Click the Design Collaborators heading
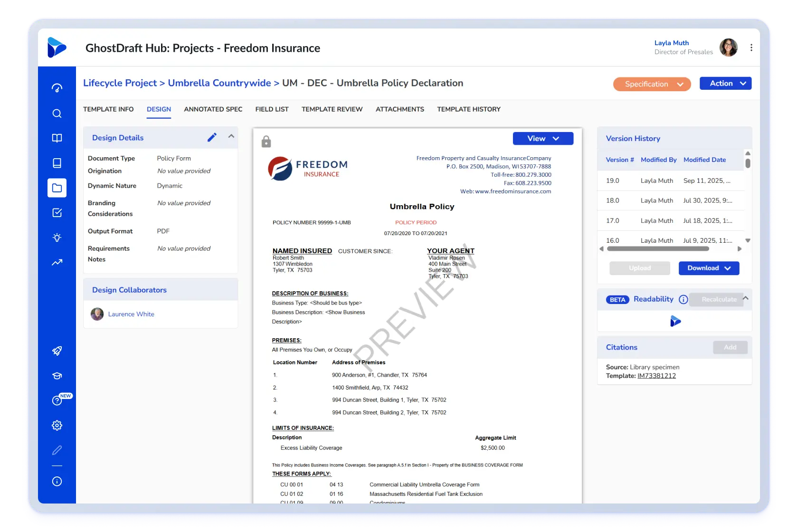Image resolution: width=798 pixels, height=532 pixels. [x=129, y=290]
